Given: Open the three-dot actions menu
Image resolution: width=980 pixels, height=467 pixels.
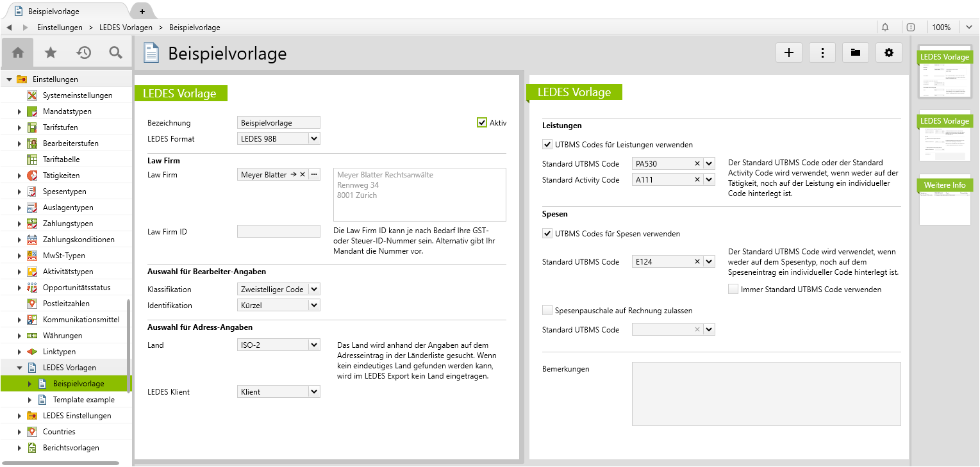Looking at the screenshot, I should (822, 53).
